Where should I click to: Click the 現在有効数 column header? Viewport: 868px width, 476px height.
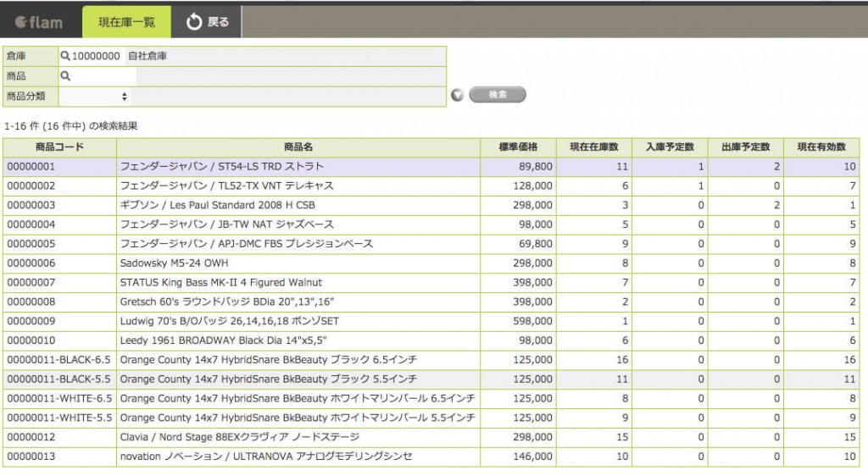(821, 147)
